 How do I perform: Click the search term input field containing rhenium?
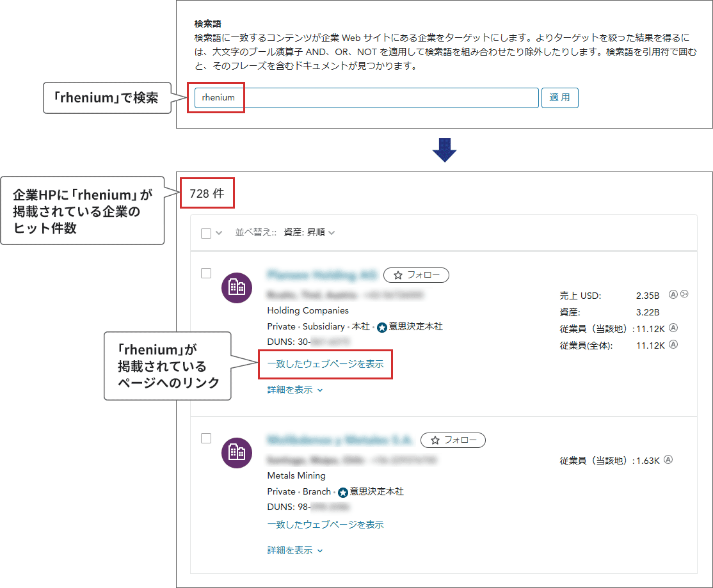[x=367, y=98]
